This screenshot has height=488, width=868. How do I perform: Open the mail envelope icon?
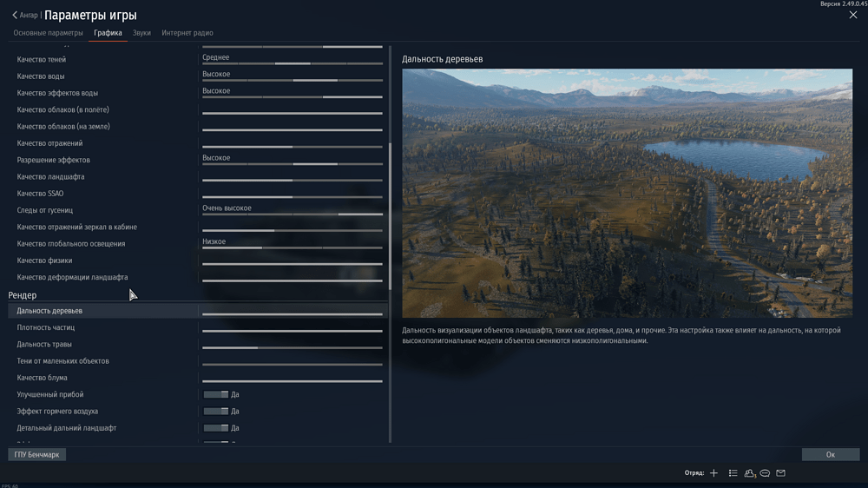[781, 473]
